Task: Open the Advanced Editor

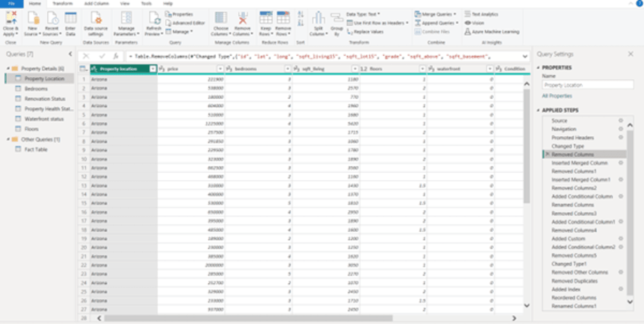Action: (x=185, y=23)
